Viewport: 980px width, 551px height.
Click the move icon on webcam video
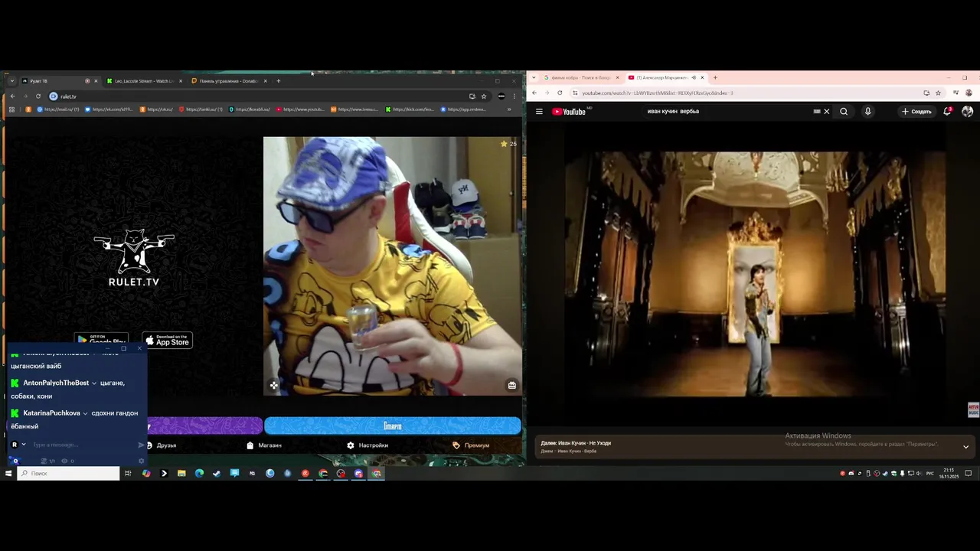(x=274, y=385)
